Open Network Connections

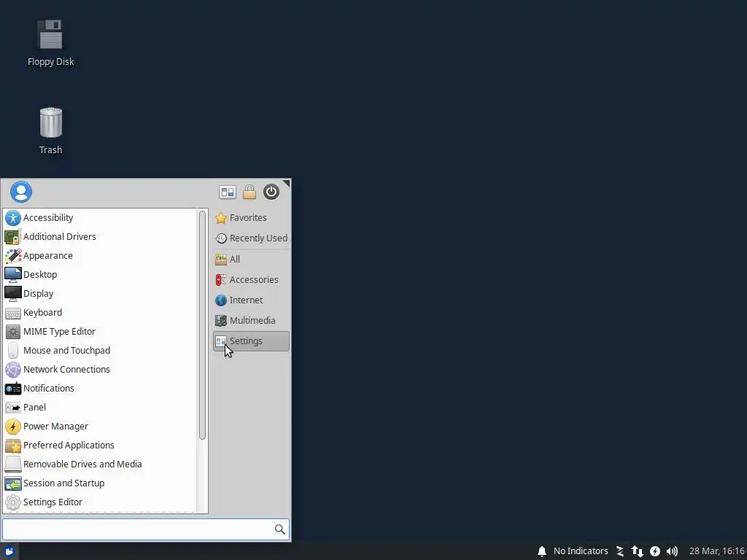[99, 370]
